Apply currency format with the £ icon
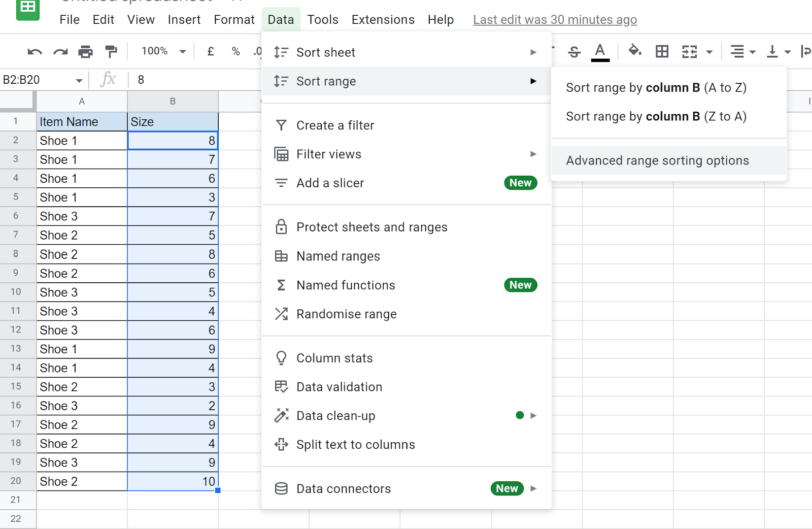Image resolution: width=812 pixels, height=529 pixels. coord(210,51)
